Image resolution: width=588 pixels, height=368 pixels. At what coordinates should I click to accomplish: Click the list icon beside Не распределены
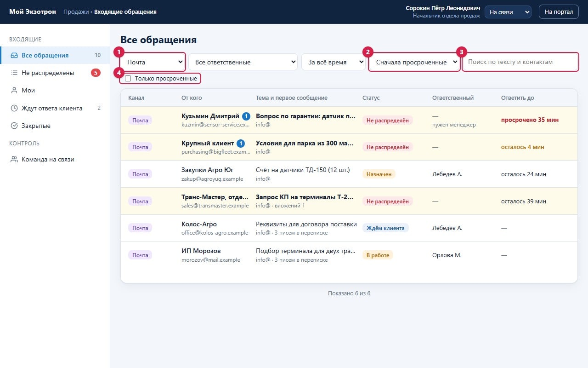(14, 73)
